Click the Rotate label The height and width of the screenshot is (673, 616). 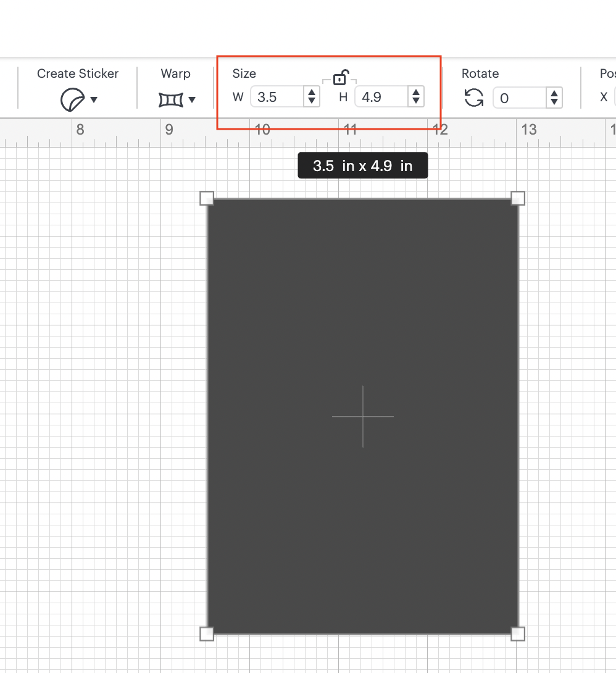(x=480, y=73)
